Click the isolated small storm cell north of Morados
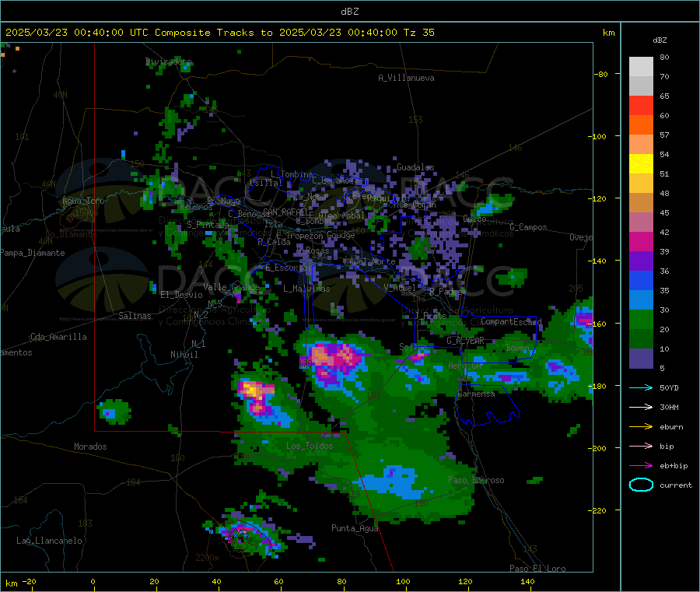Viewport: 700px width, 592px height. click(x=114, y=412)
